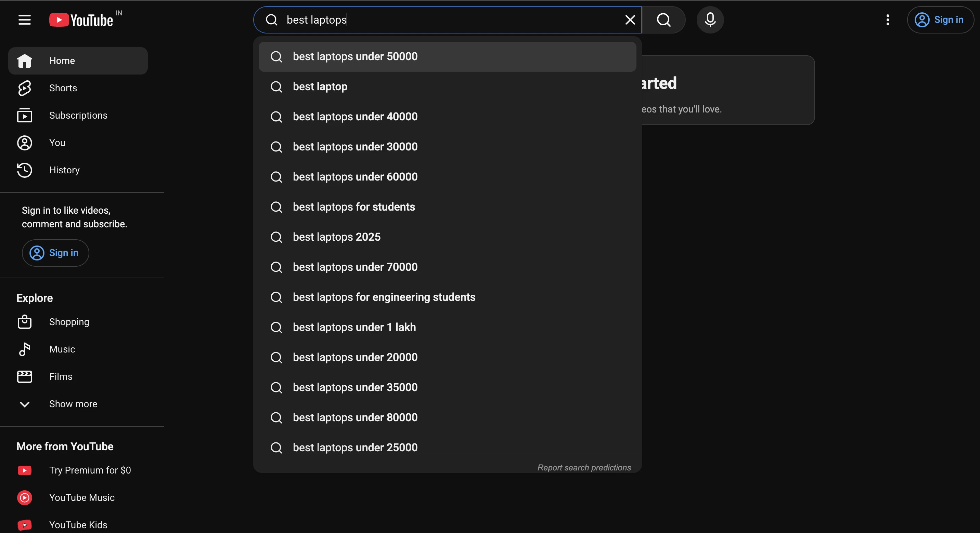The height and width of the screenshot is (533, 980).
Task: Click the Films clapperboard icon
Action: [x=25, y=376]
